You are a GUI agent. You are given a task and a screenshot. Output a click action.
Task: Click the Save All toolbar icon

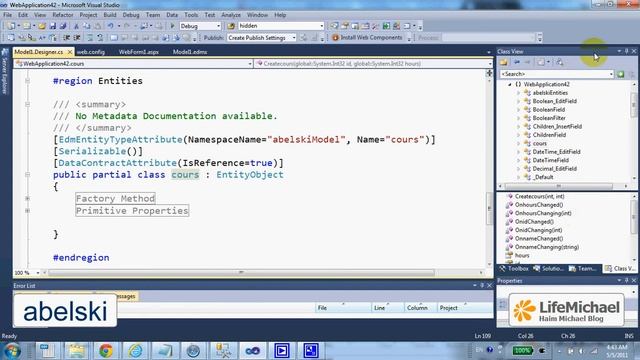tap(63, 26)
